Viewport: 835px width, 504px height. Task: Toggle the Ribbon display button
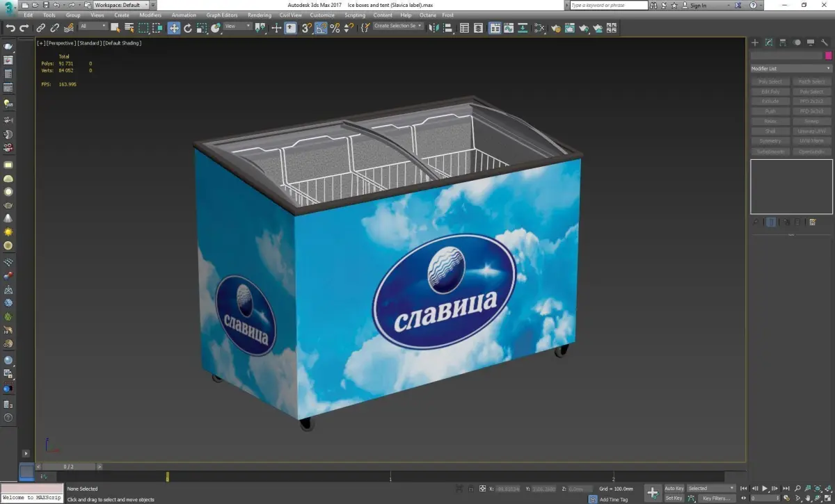(x=495, y=29)
